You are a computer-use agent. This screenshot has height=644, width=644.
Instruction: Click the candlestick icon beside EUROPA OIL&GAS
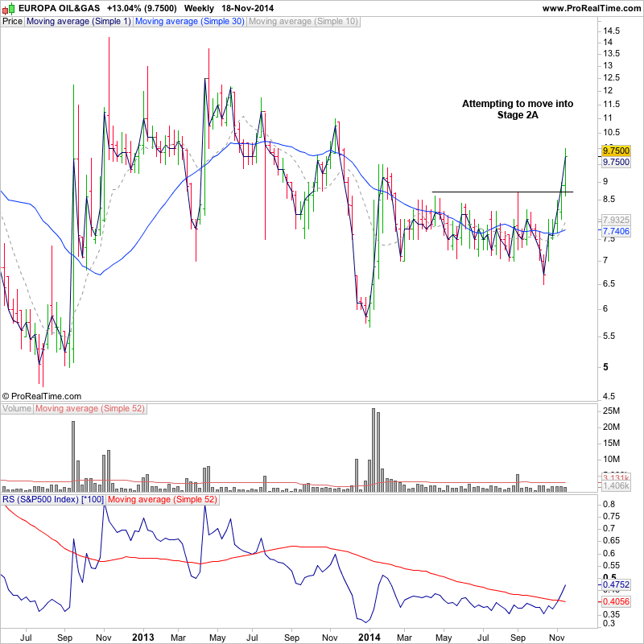tap(9, 8)
